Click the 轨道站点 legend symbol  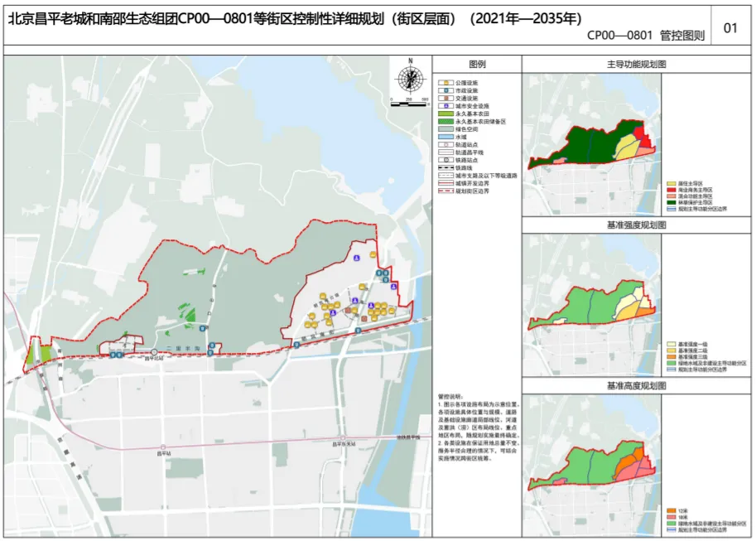pyautogui.click(x=445, y=145)
